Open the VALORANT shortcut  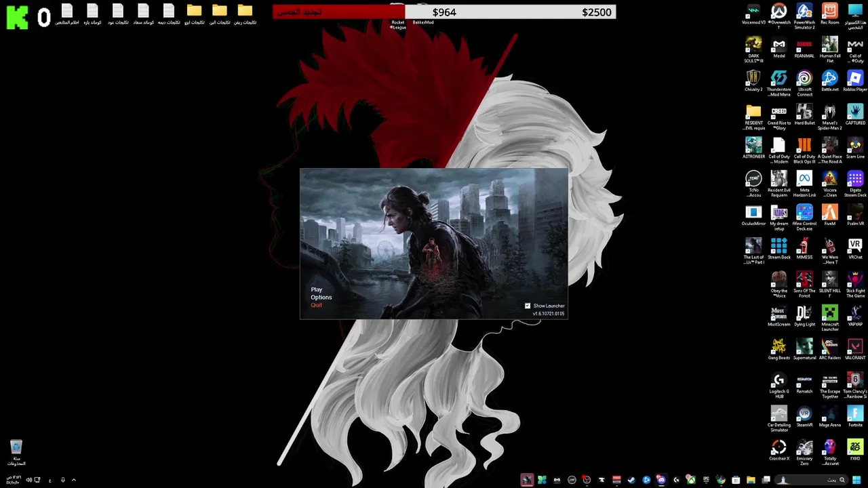coord(855,350)
